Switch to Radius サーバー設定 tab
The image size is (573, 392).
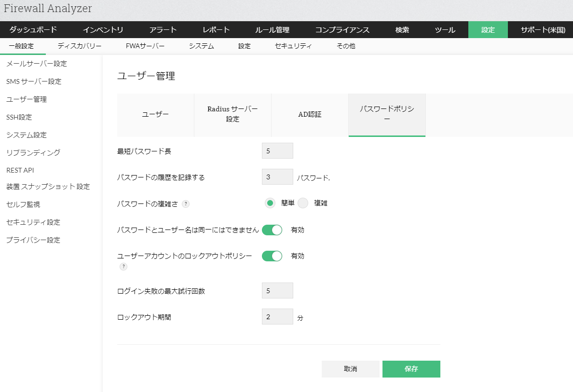pyautogui.click(x=232, y=114)
